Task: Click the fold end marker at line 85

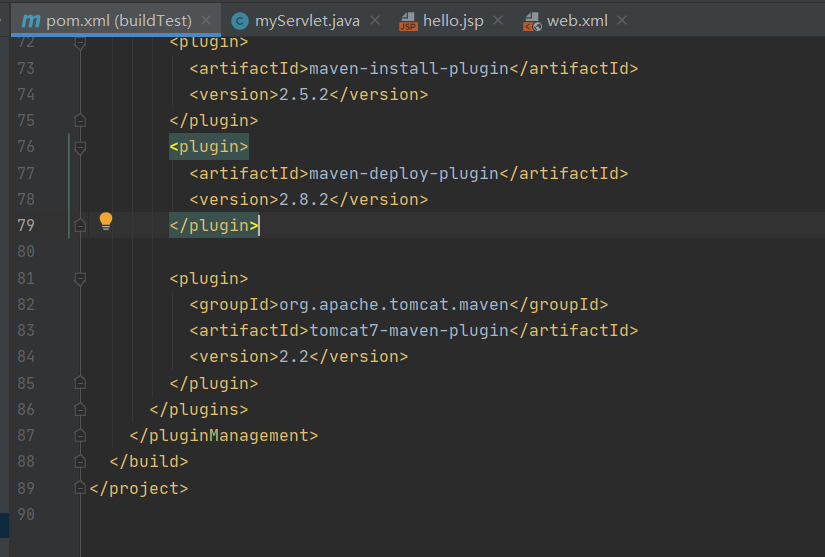Action: point(80,383)
